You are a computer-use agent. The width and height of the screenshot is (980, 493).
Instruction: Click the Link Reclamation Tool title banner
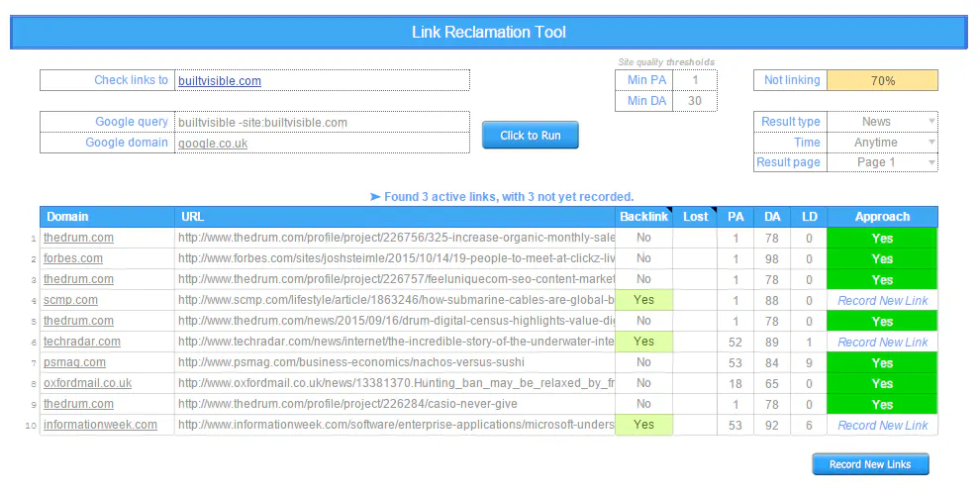click(x=489, y=32)
